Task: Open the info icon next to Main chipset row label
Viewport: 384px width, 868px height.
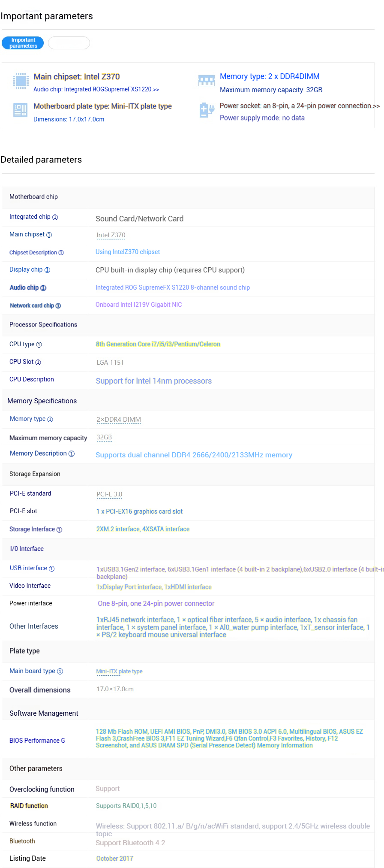Action: (49, 235)
